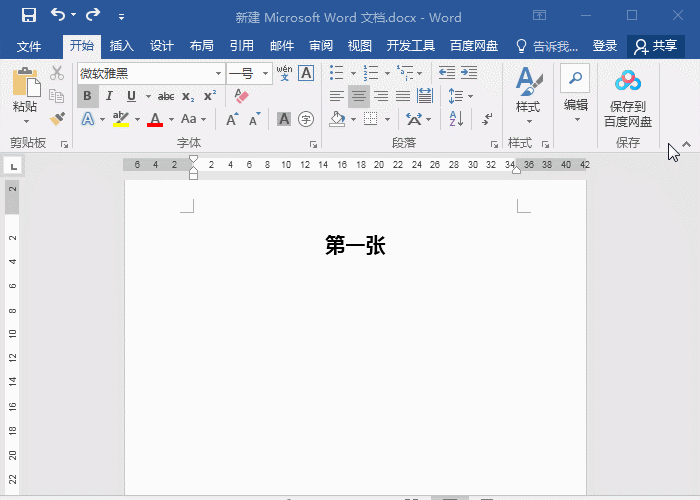Open the 文件 menu
Image resolution: width=700 pixels, height=500 pixels.
point(29,46)
